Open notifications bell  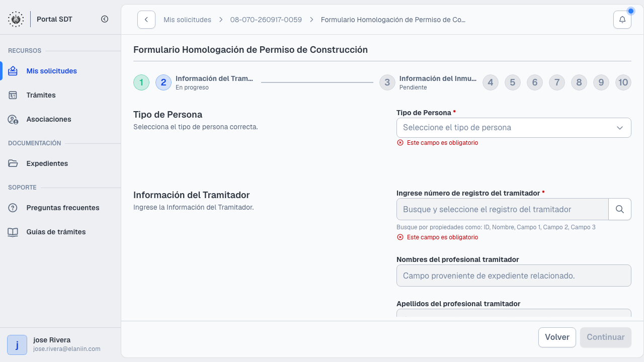pos(622,20)
